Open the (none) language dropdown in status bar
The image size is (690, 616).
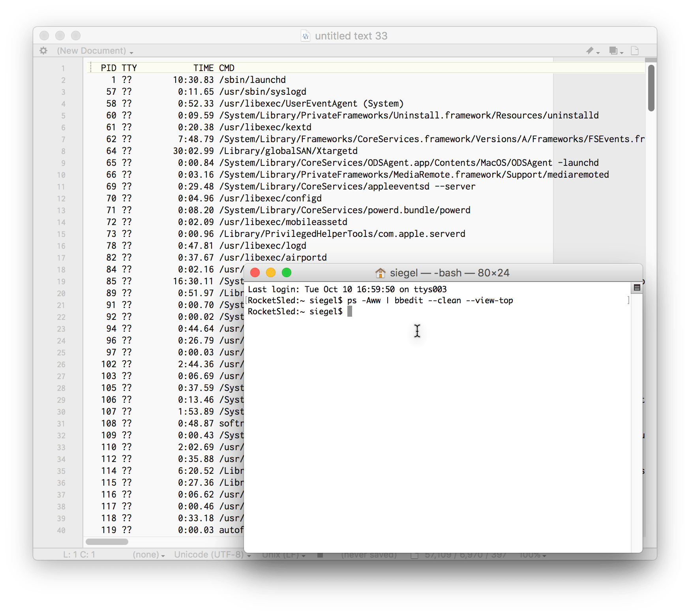(148, 555)
